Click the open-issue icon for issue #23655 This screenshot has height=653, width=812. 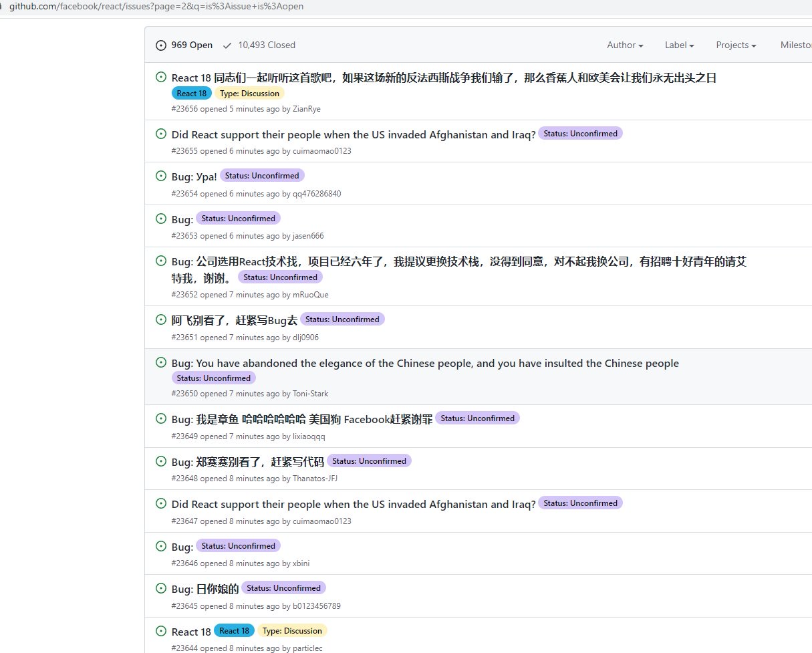[161, 134]
